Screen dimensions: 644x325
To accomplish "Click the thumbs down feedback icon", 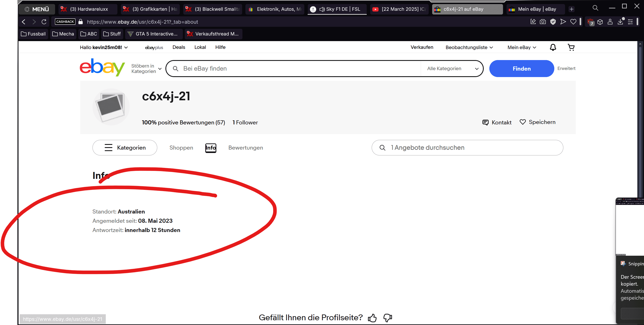I will click(x=388, y=318).
